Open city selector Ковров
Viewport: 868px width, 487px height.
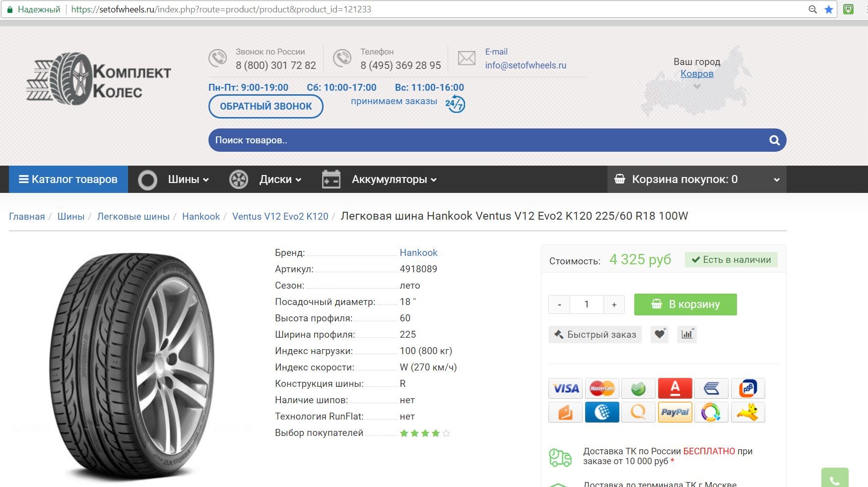click(697, 74)
